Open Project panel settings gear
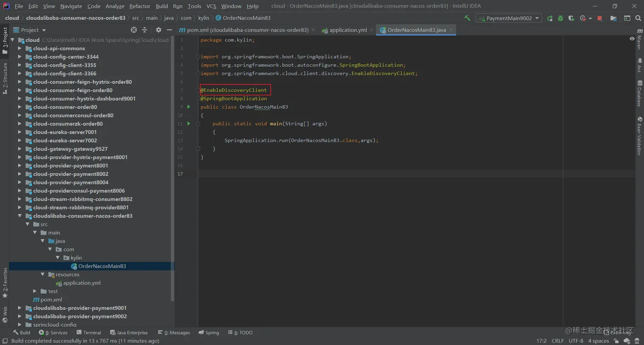The image size is (644, 345). 158,30
